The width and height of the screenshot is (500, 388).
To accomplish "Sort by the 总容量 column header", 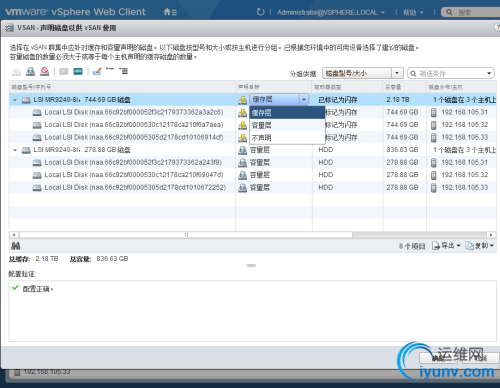I will click(405, 87).
